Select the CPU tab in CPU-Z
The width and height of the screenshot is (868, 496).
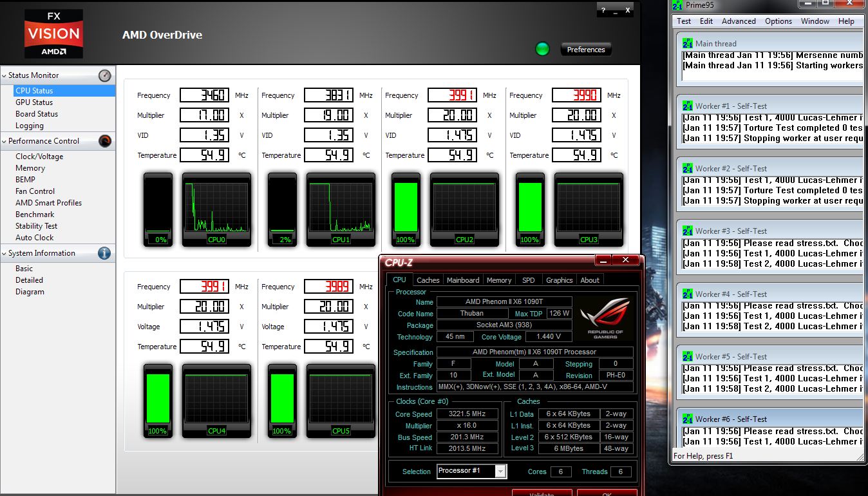pos(399,280)
